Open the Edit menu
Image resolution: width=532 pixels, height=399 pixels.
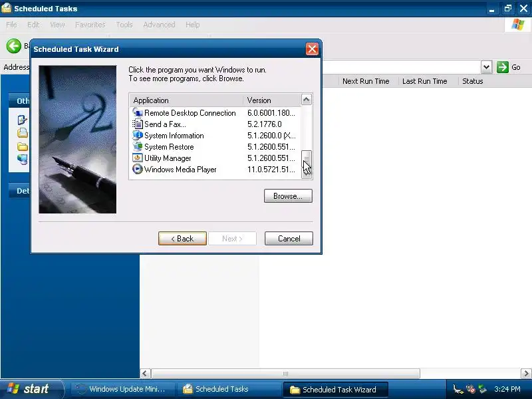click(33, 25)
